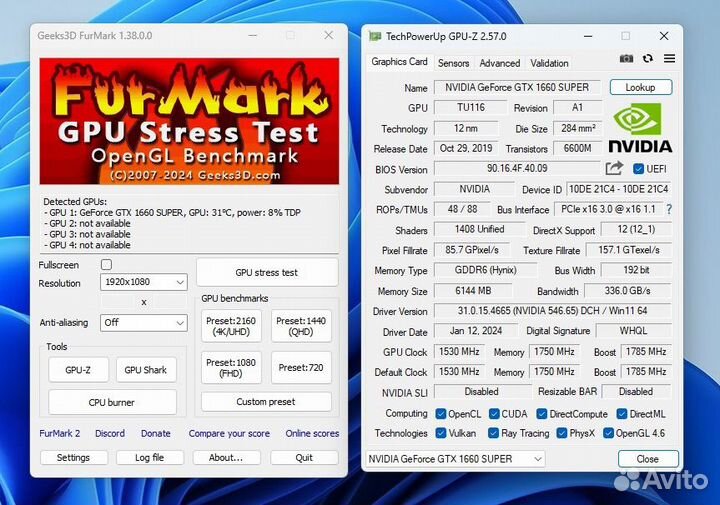Toggle the PhysX checkbox
Viewport: 720px width, 505px height.
pos(562,433)
